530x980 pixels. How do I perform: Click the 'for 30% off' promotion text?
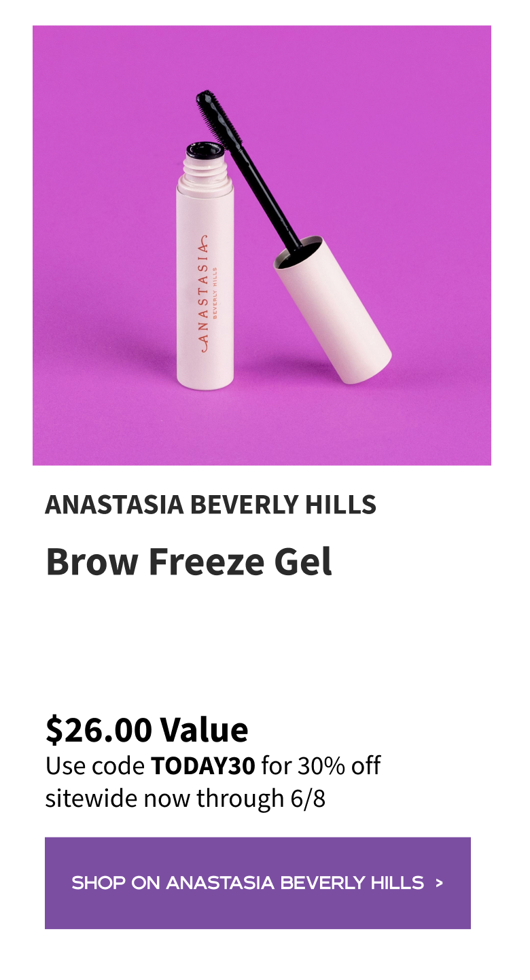[321, 765]
